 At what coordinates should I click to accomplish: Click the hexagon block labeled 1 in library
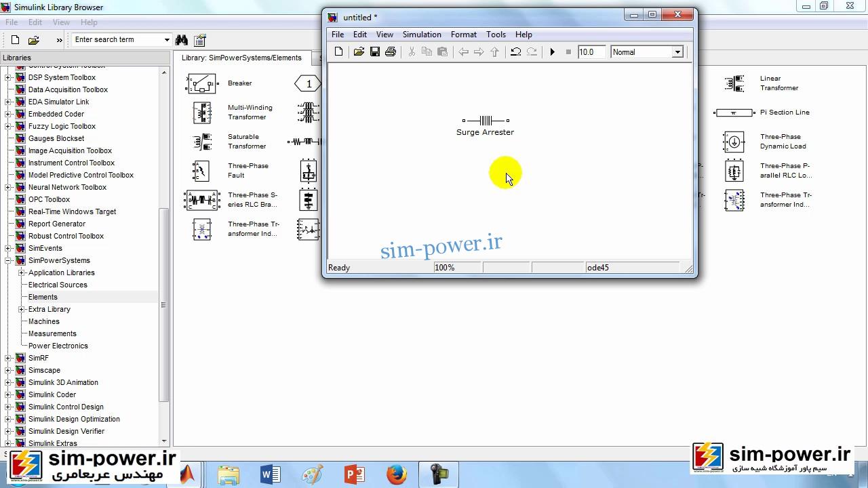(309, 83)
